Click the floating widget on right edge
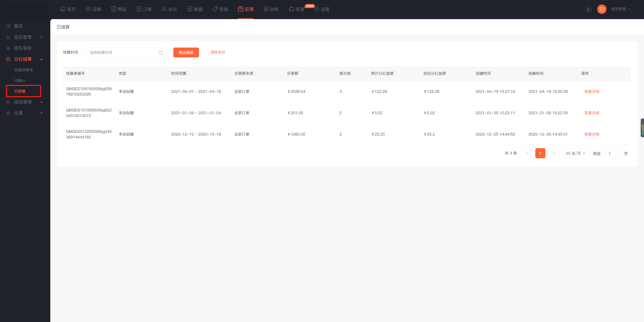644x322 pixels. pyautogui.click(x=642, y=128)
